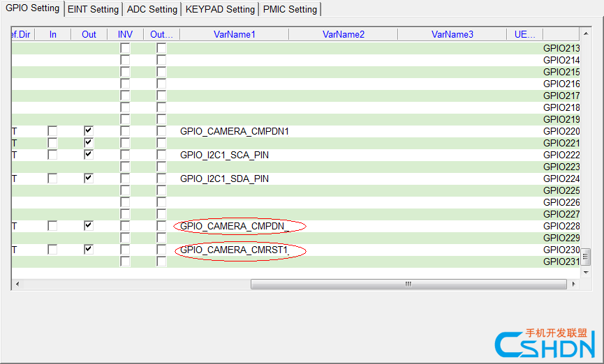The height and width of the screenshot is (364, 604).
Task: Click the In column header
Action: [53, 34]
